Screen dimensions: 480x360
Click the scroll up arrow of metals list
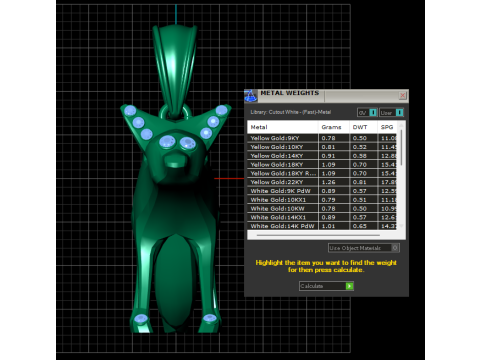401,125
